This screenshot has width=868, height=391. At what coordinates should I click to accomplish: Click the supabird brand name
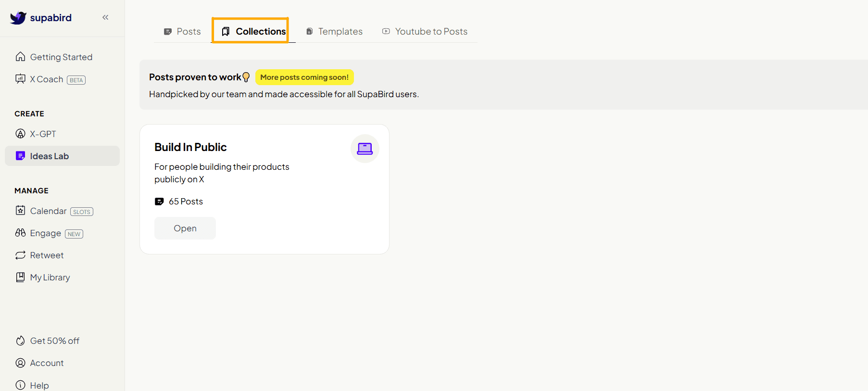(x=51, y=18)
